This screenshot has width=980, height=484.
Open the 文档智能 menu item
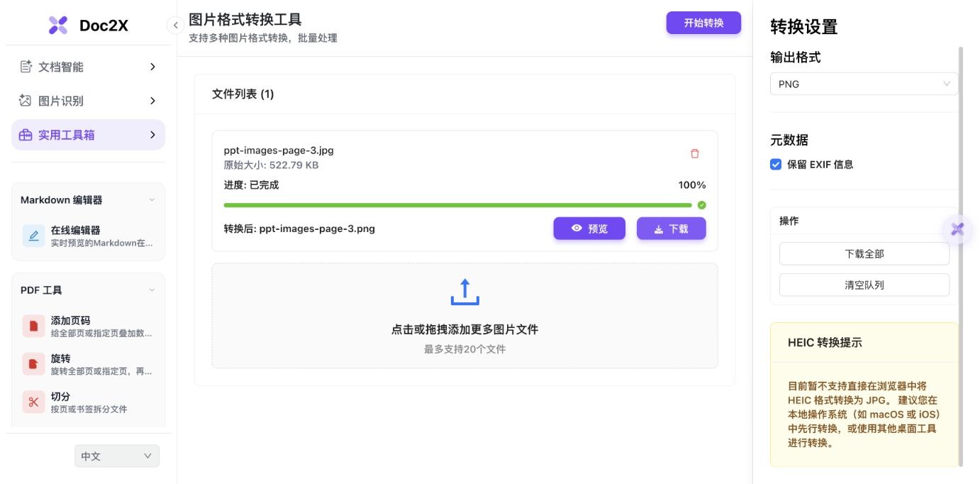coord(88,67)
